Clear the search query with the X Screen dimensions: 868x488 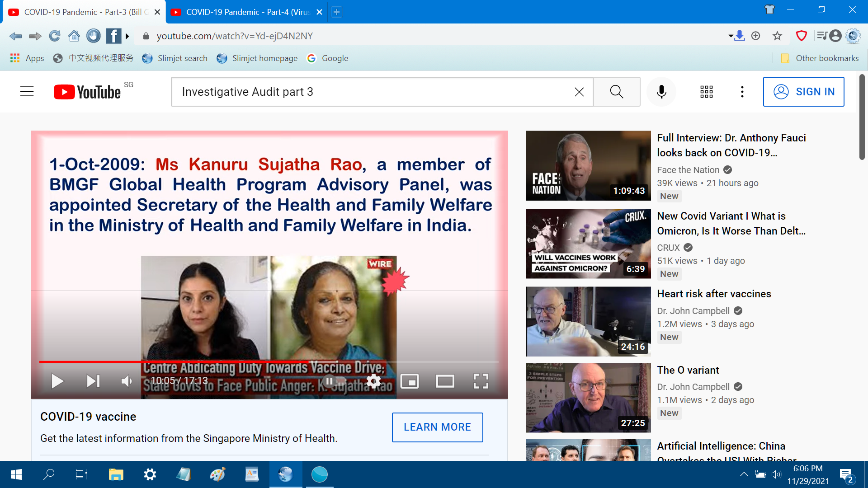(x=579, y=92)
